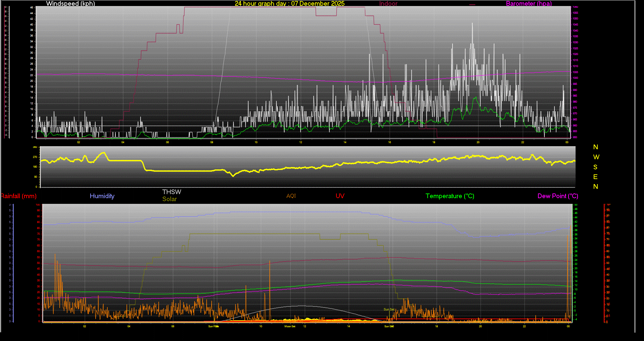
Task: Click the N compass label below E
Action: pos(596,186)
